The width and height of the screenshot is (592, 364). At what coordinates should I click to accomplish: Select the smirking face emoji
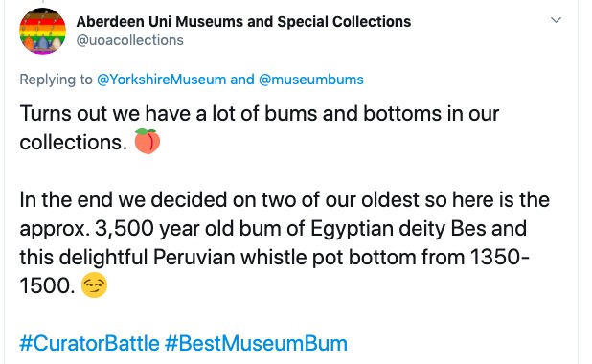tap(95, 285)
